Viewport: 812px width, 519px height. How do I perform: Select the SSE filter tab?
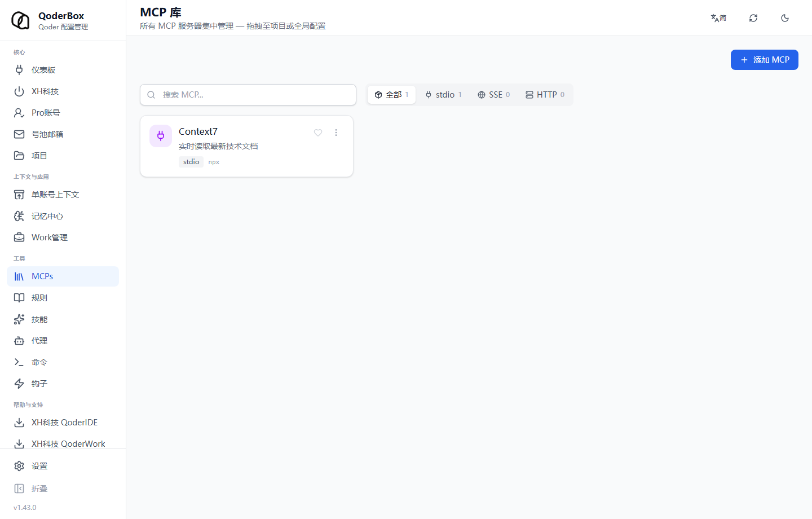pyautogui.click(x=494, y=95)
